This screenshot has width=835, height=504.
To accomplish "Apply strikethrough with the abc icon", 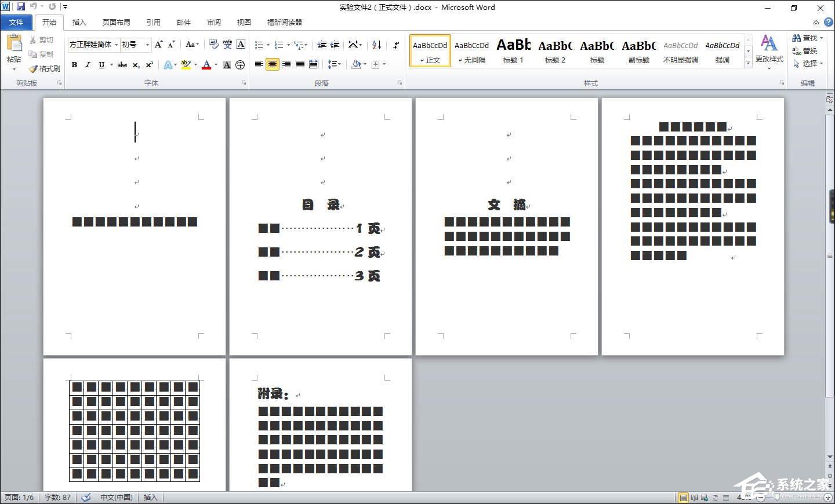I will click(x=122, y=65).
